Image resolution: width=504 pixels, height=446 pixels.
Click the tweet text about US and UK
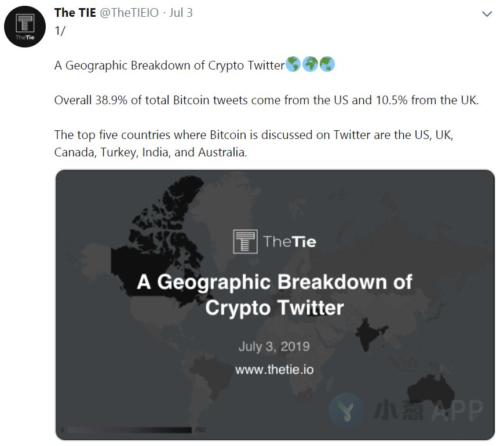tap(266, 100)
